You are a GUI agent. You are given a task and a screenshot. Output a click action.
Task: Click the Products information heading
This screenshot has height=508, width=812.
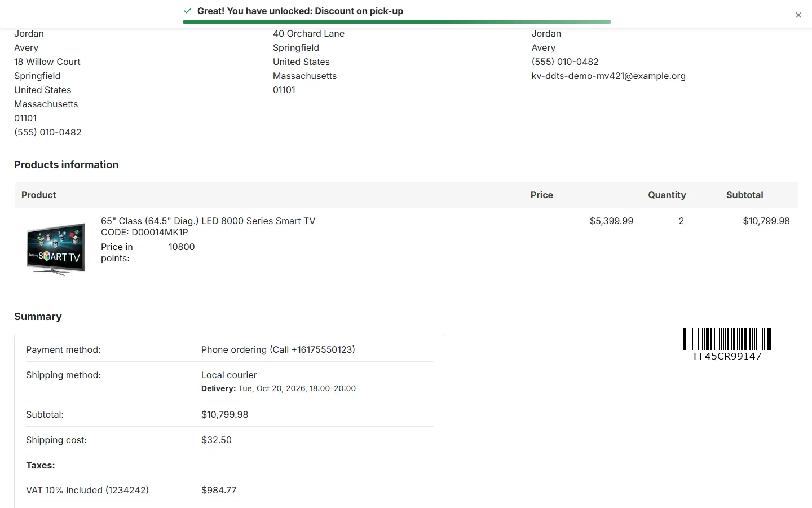click(x=67, y=165)
